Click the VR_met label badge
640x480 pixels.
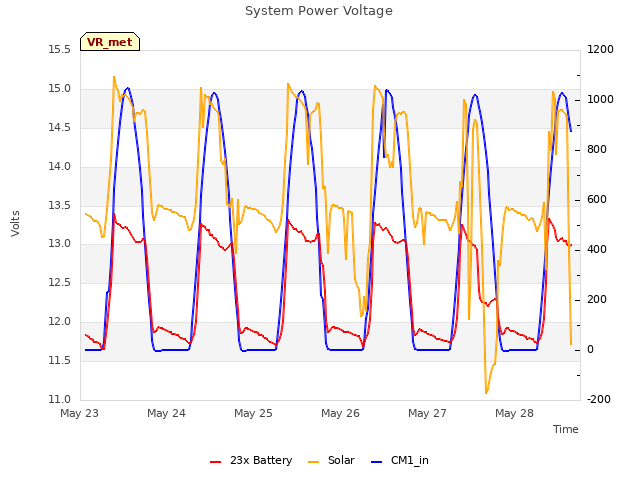pyautogui.click(x=110, y=42)
